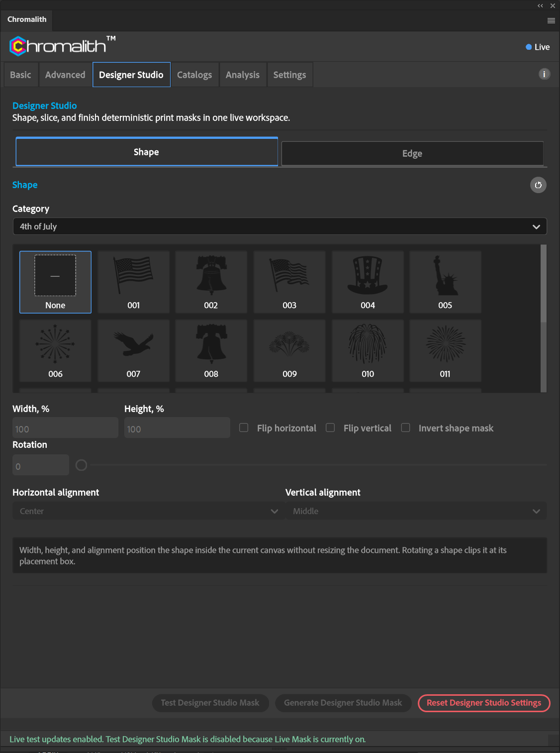Open the Vertical alignment dropdown

point(416,511)
